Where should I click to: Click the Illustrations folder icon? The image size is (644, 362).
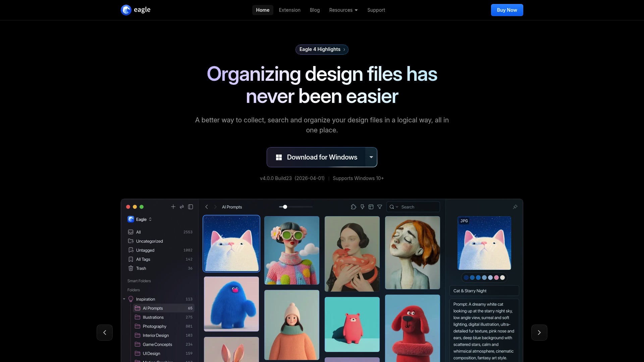[x=138, y=317]
